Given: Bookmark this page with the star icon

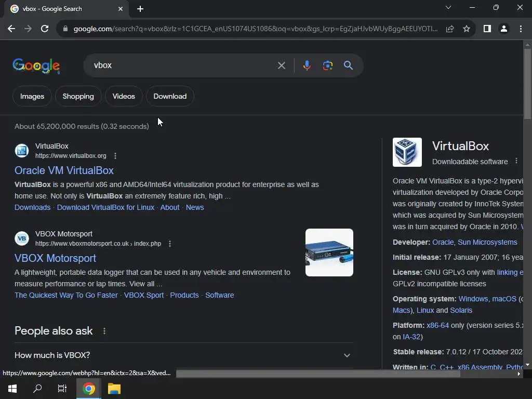Looking at the screenshot, I should [x=467, y=29].
